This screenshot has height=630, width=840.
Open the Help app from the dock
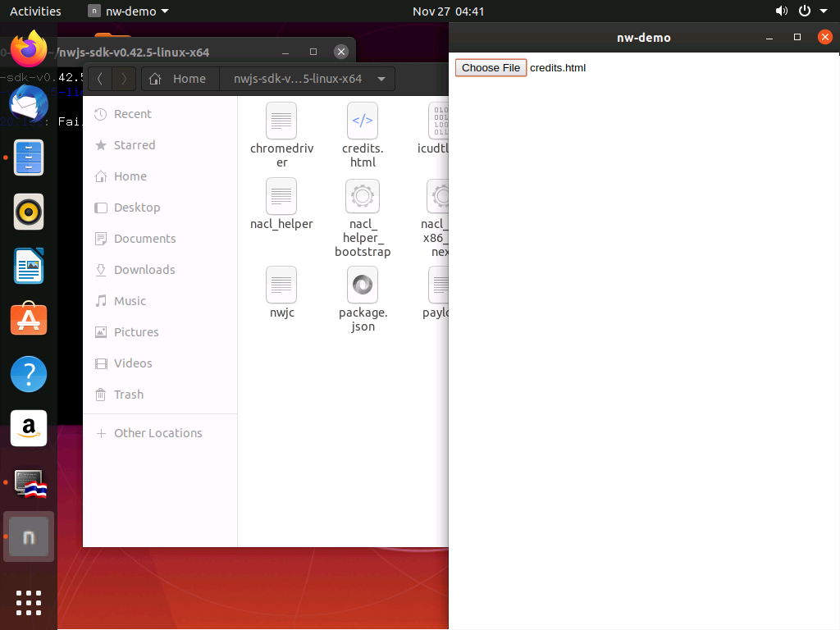(x=29, y=374)
